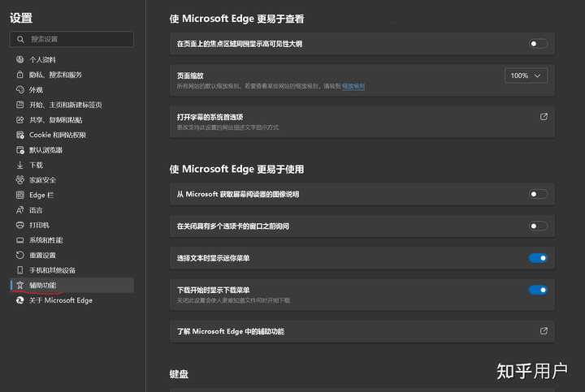Open 语言 via its language icon
Viewport: 585px width, 392px height.
click(x=19, y=210)
